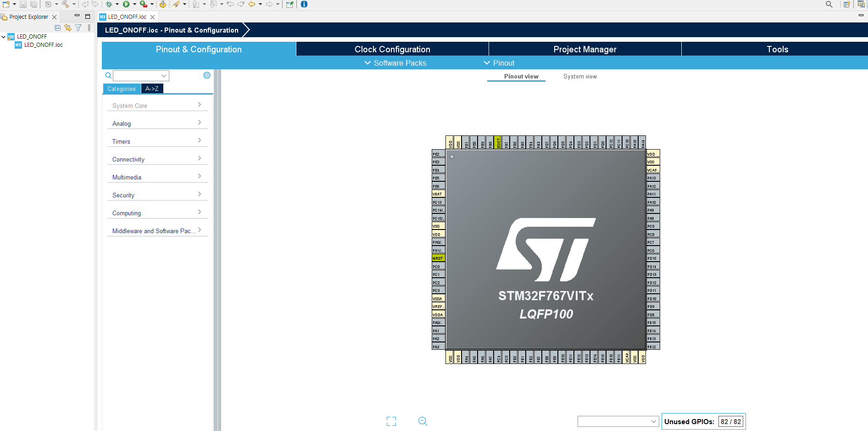Screen dimensions: 868x431
Task: Zoom out of the chip pinout
Action: (x=423, y=421)
